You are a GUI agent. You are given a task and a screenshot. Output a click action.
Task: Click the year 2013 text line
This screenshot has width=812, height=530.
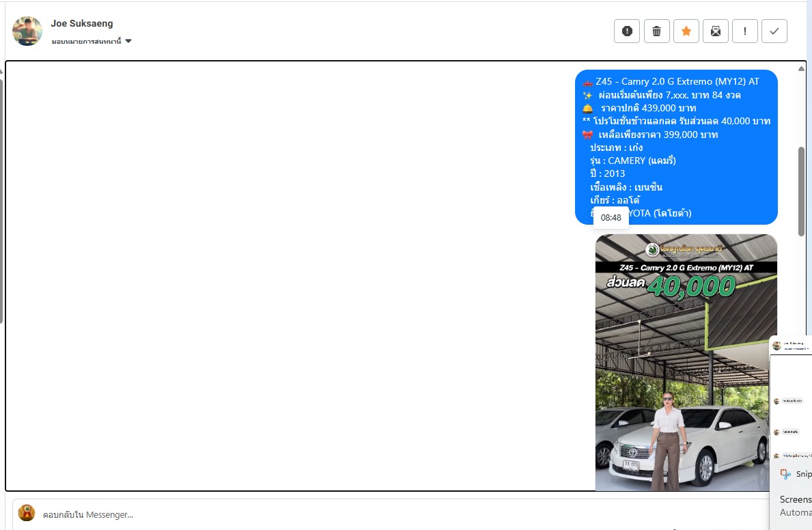click(607, 173)
